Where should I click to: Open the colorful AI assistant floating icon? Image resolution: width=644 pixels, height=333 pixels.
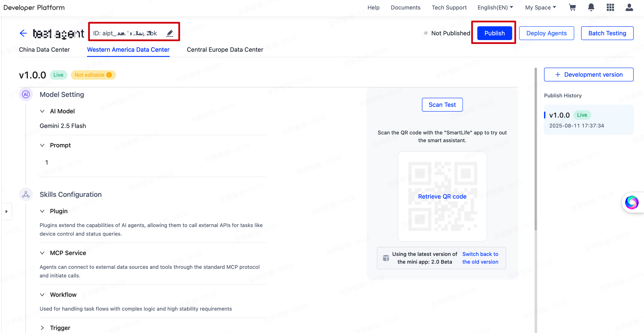click(x=632, y=202)
